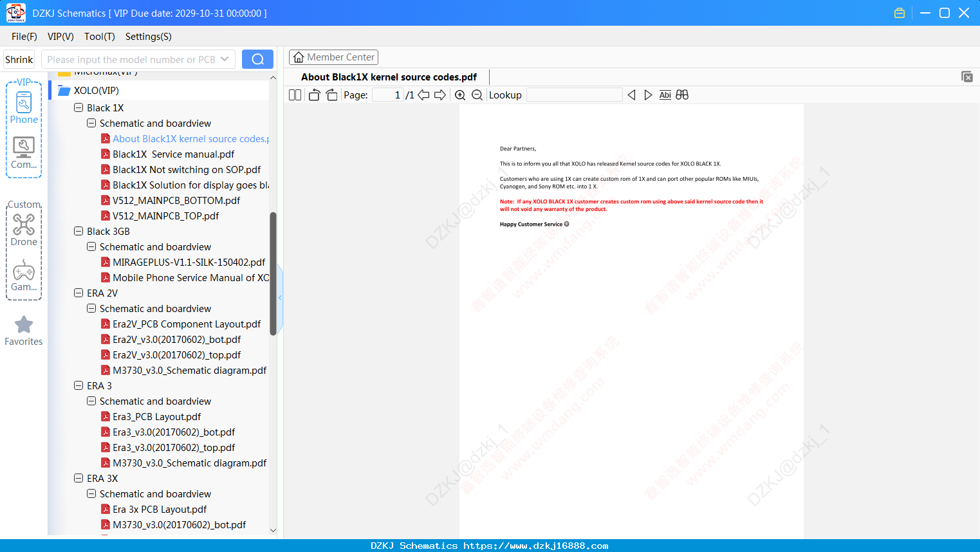Image resolution: width=980 pixels, height=552 pixels.
Task: Rotate the page counterclockwise
Action: [314, 95]
